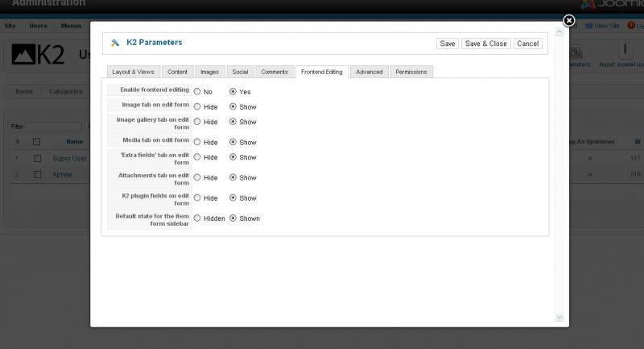This screenshot has width=644, height=349.
Task: Click the ID column header in background
Action: 637,141
